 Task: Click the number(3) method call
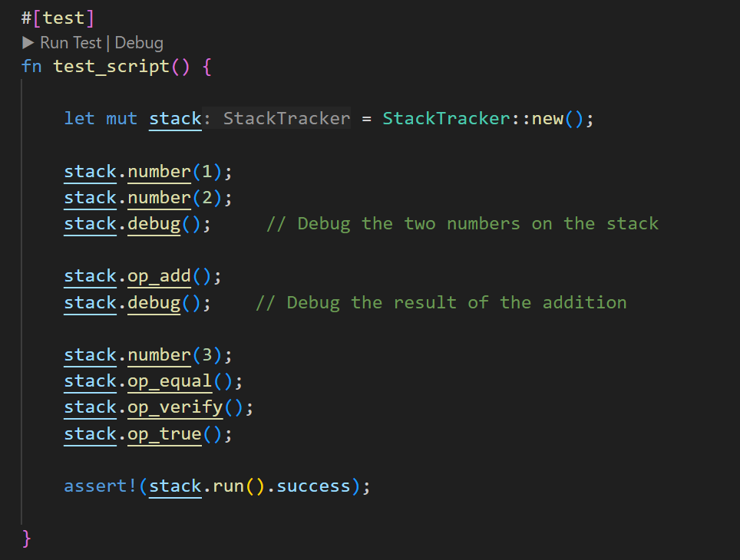[x=159, y=355]
